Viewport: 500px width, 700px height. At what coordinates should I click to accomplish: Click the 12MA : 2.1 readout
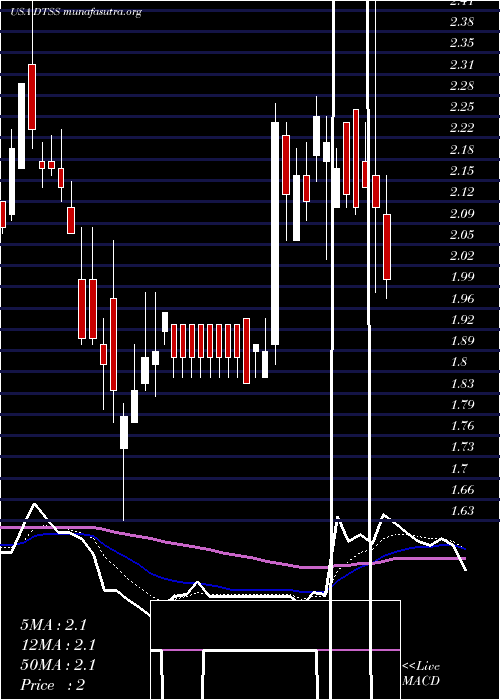point(58,645)
